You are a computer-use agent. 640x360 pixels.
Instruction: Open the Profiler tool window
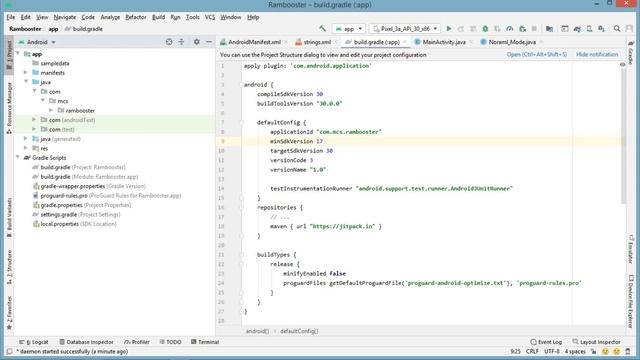137,342
